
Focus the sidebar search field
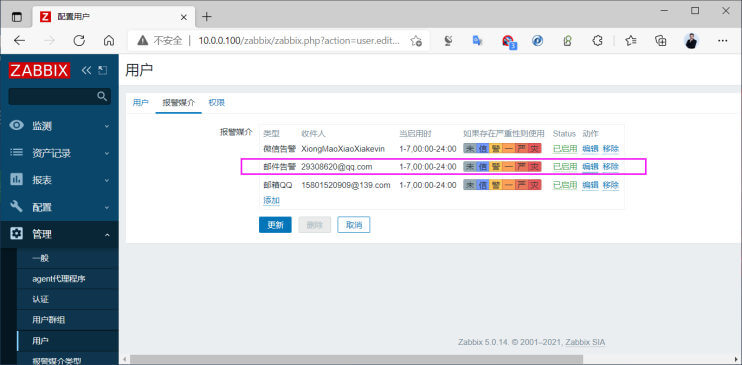pyautogui.click(x=60, y=96)
